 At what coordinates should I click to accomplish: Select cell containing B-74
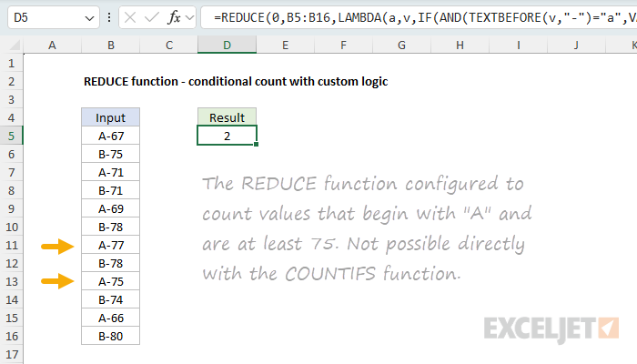[x=110, y=299]
